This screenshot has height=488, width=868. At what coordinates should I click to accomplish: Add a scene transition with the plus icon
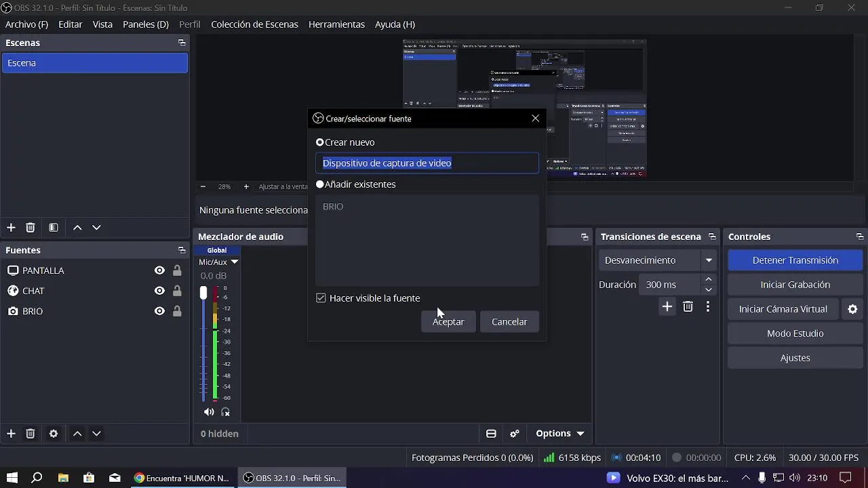click(667, 307)
